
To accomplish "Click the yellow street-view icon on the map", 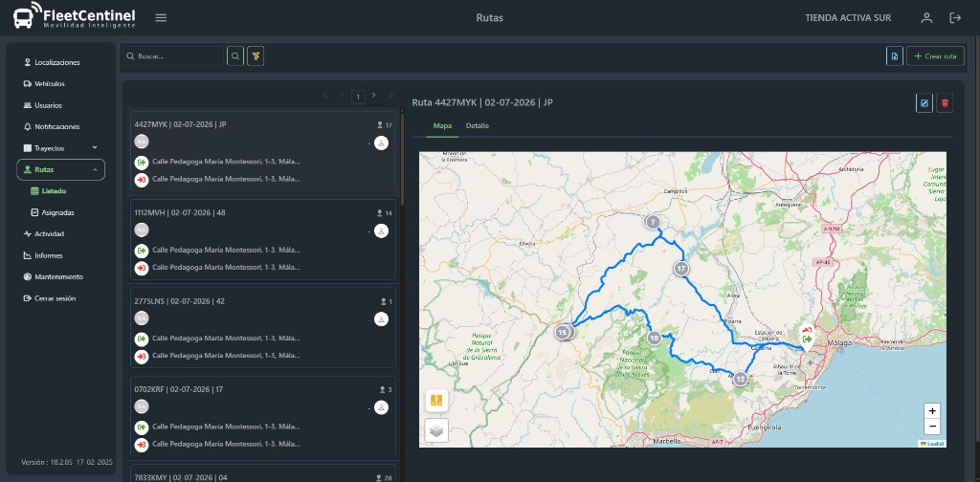I will (x=436, y=400).
